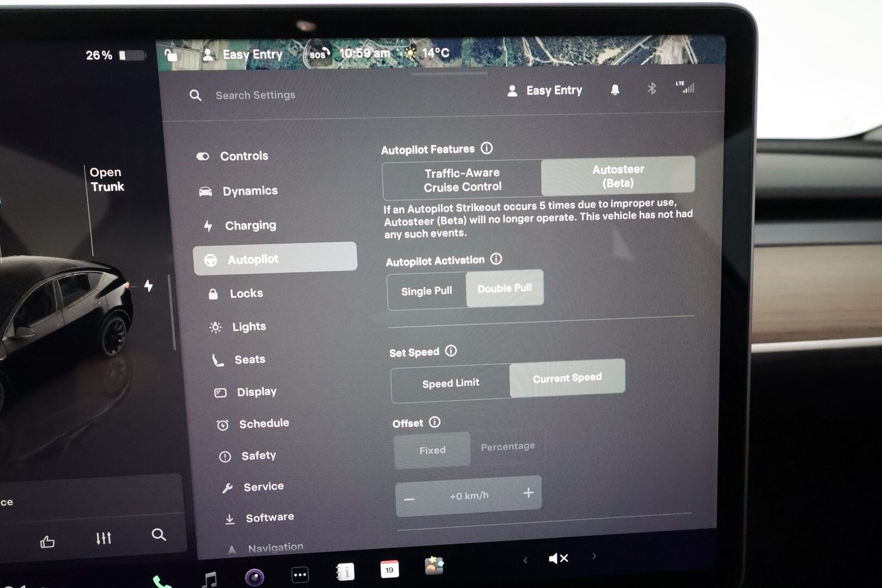
Task: Open the notifications bell
Action: click(x=615, y=90)
